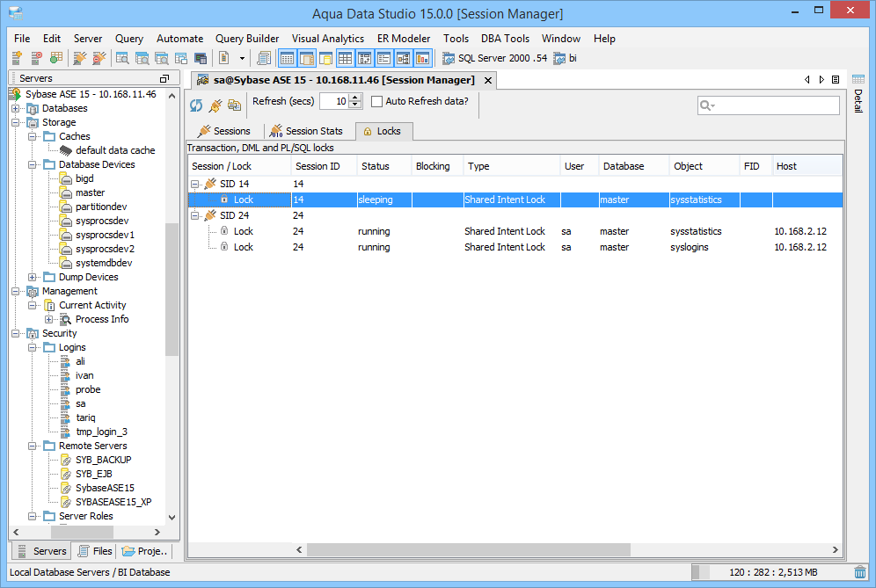Collapse the Remote Servers folder
876x588 pixels.
coord(33,446)
